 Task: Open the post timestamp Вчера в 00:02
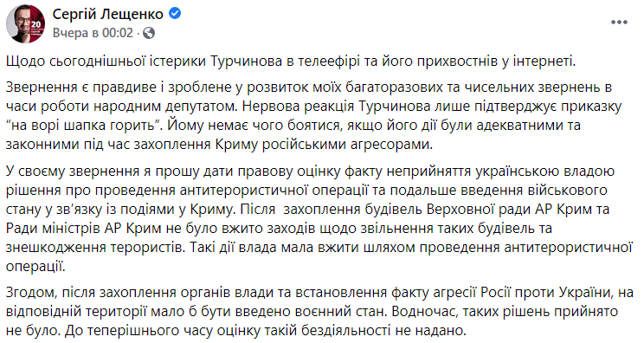click(93, 33)
